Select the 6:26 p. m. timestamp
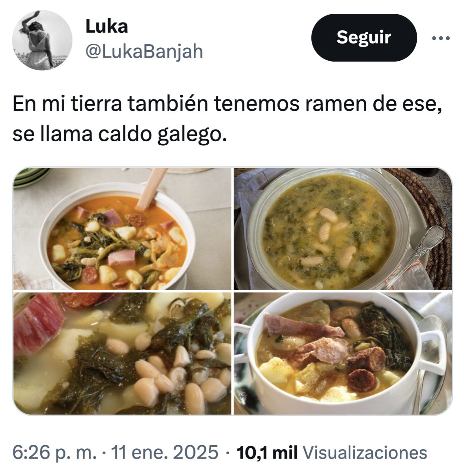The height and width of the screenshot is (476, 464). pyautogui.click(x=55, y=452)
